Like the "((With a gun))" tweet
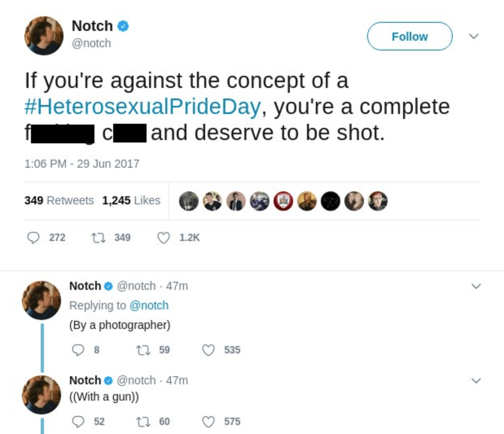Viewport: 504px width, 434px height. (208, 422)
